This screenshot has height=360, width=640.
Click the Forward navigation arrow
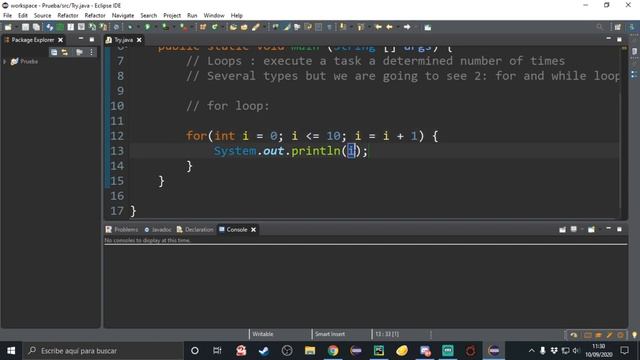407,27
